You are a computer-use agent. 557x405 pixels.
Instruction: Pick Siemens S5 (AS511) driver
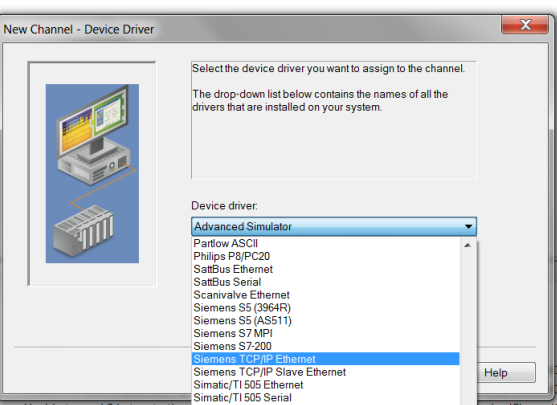pos(326,320)
